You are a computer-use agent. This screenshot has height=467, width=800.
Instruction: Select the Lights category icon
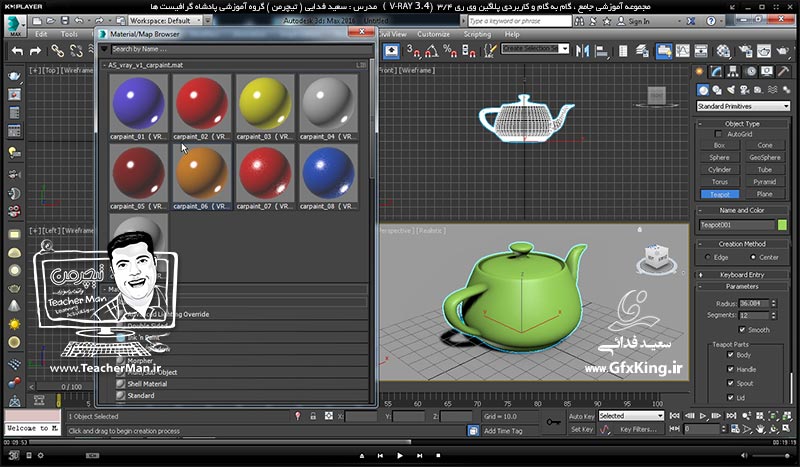[x=731, y=90]
